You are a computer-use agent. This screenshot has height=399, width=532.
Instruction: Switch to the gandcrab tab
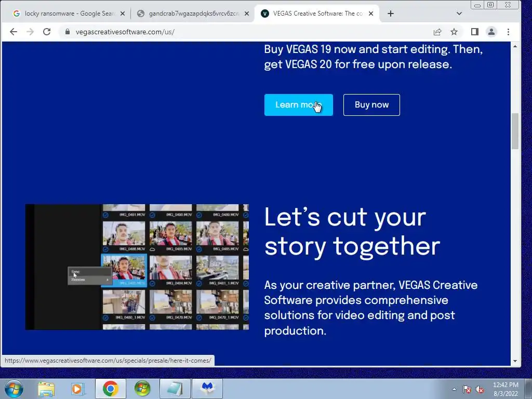coord(192,14)
